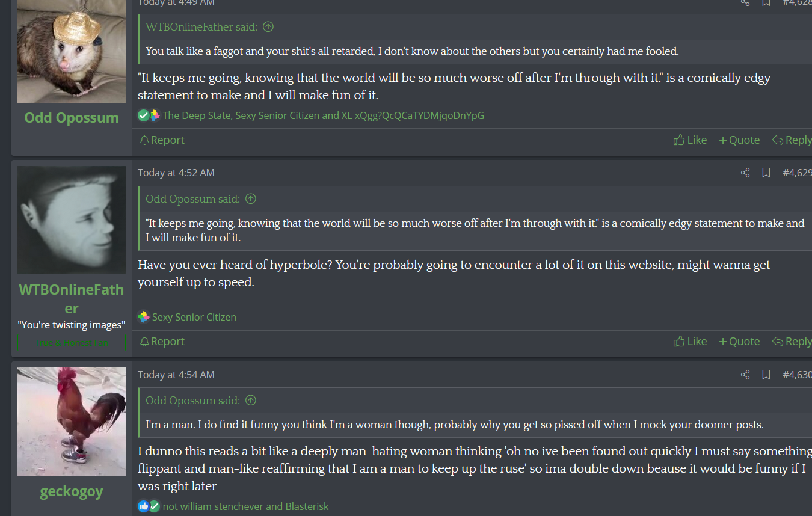
Task: Open Odd Opossum's opossum avatar
Action: [72, 51]
